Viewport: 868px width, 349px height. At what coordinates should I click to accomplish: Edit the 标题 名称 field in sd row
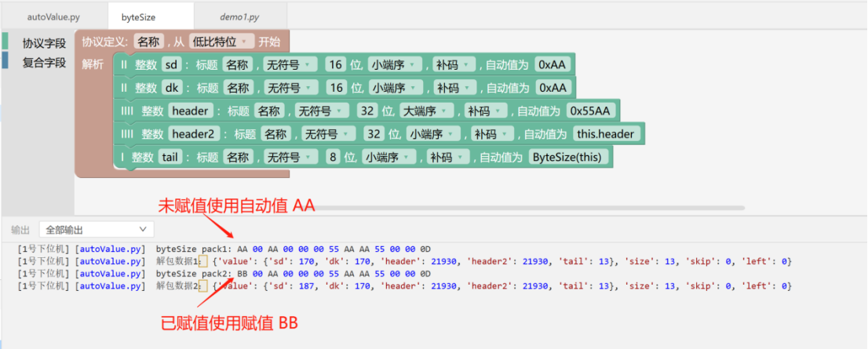tap(238, 65)
